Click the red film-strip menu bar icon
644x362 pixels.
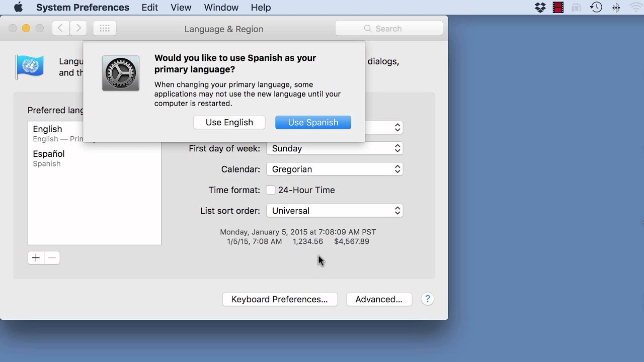(558, 8)
